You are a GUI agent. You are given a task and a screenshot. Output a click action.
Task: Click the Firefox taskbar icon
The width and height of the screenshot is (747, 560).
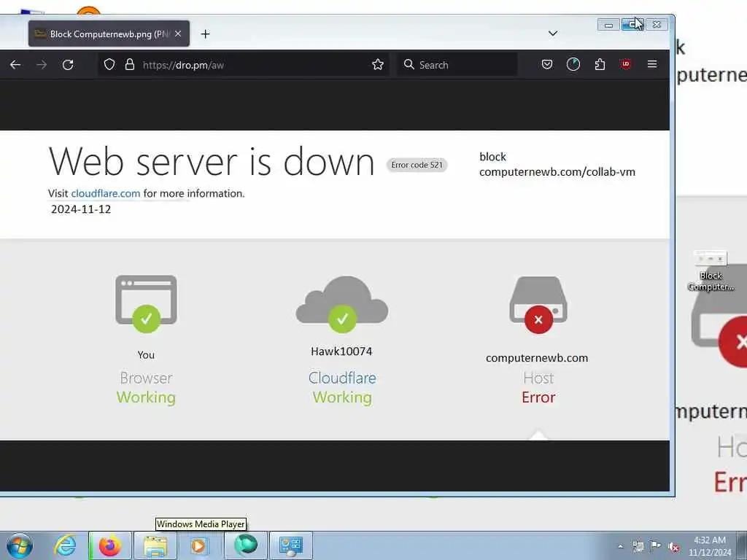click(110, 545)
